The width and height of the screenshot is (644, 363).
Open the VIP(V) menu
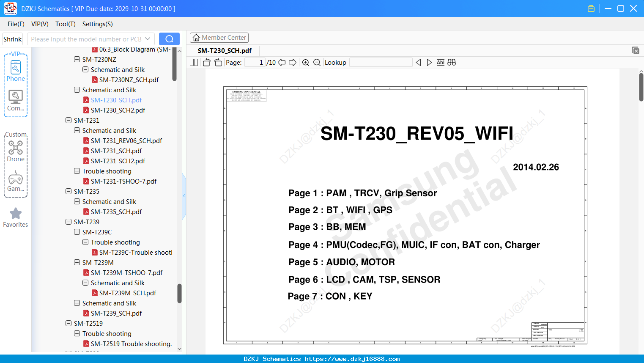[40, 24]
